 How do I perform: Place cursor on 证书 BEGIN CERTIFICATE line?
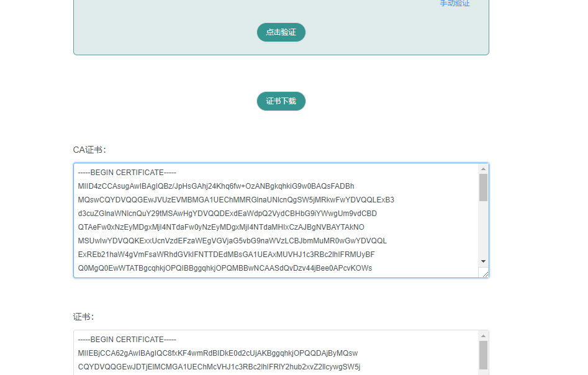click(x=127, y=340)
